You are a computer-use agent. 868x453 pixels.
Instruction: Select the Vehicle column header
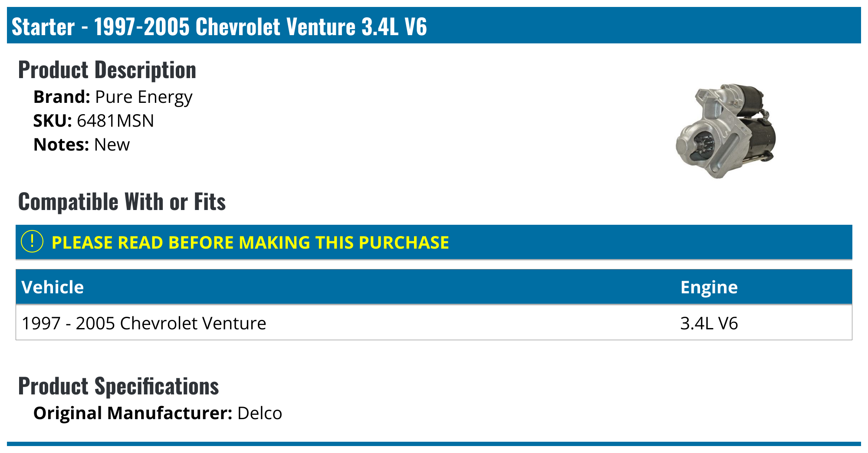53,287
